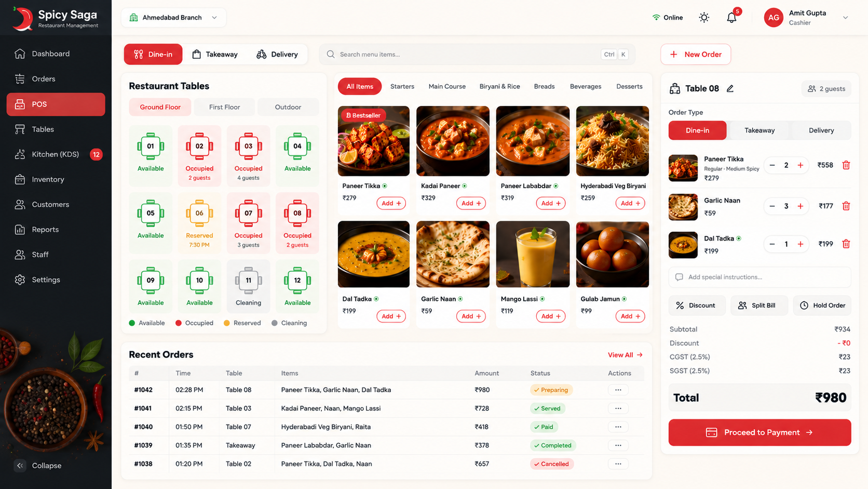868x489 pixels.
Task: Choose table 08 in the grid
Action: coord(297,222)
